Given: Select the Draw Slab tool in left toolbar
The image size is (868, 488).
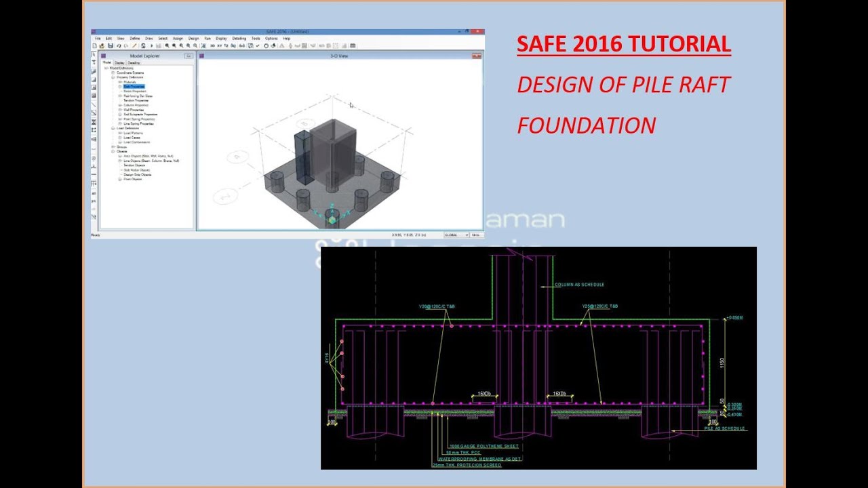Looking at the screenshot, I should (94, 72).
